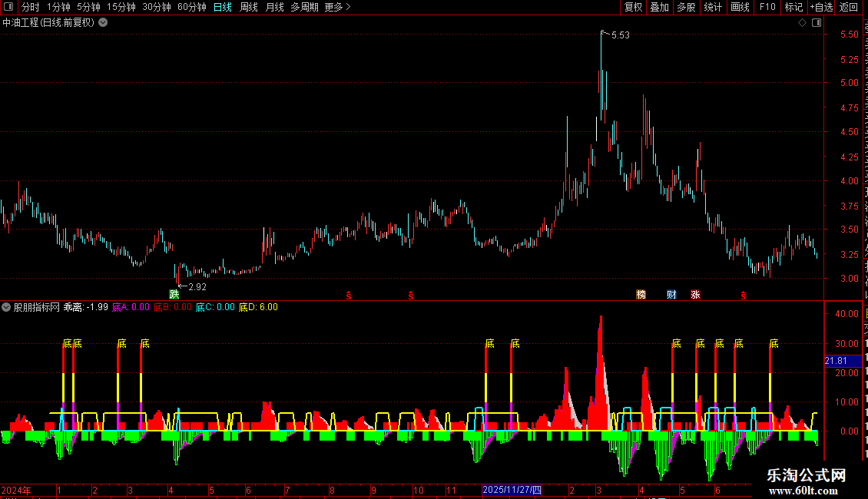Open the 统计 statistics tool
868x499 pixels.
coord(713,7)
